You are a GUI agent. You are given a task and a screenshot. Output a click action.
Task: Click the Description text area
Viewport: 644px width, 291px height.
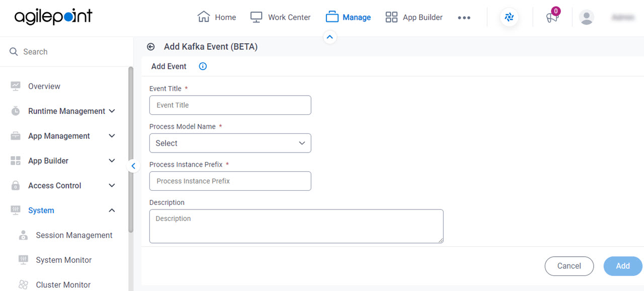pyautogui.click(x=296, y=226)
